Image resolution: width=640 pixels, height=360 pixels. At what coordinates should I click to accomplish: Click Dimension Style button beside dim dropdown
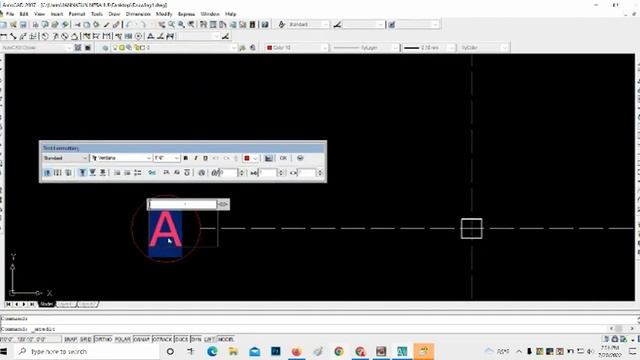225,36
